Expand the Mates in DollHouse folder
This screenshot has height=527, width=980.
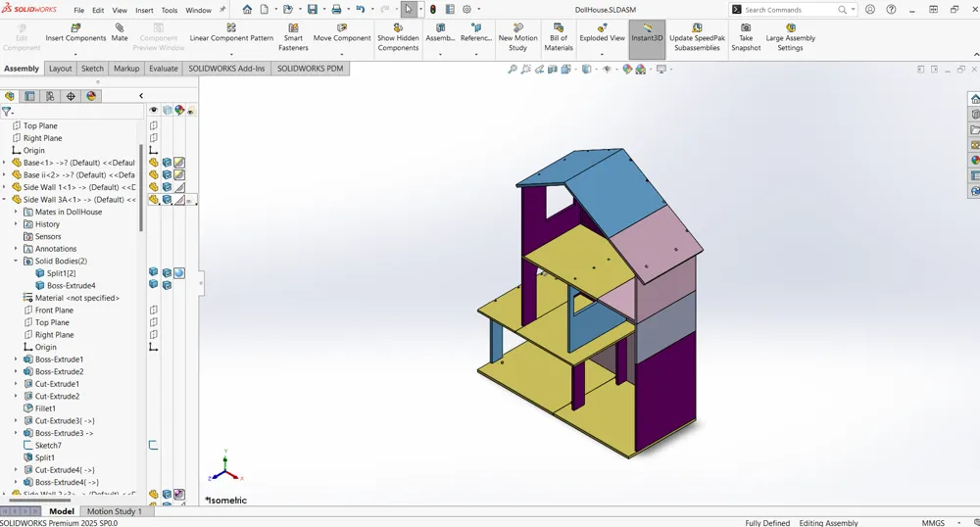17,212
